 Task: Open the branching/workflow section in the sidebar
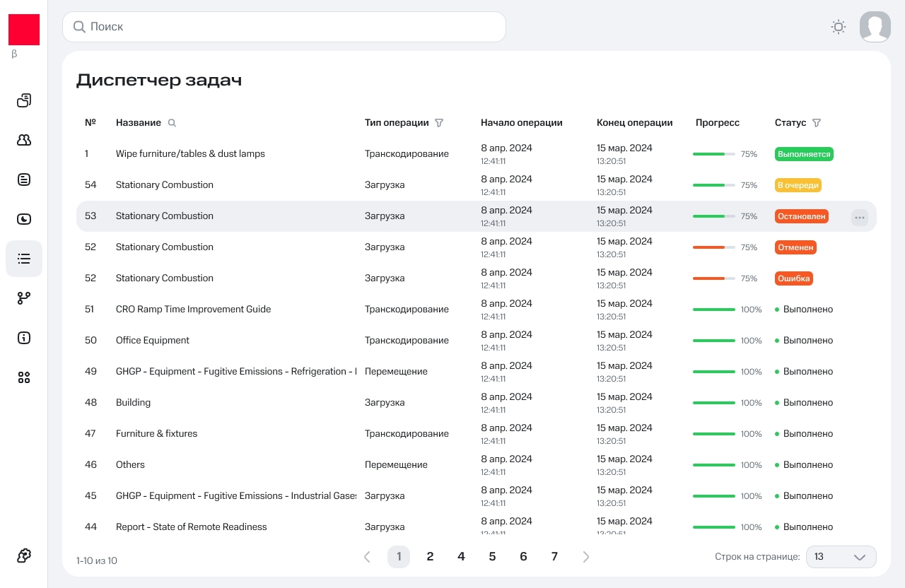point(24,298)
